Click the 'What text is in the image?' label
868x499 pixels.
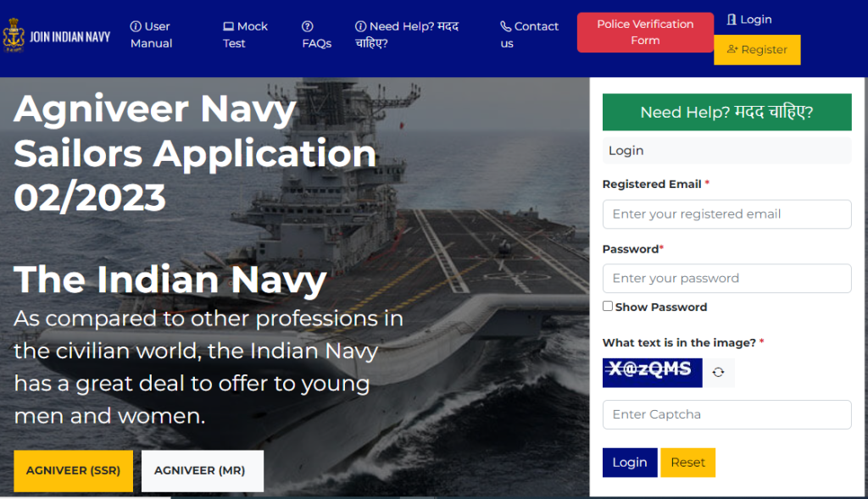[683, 342]
